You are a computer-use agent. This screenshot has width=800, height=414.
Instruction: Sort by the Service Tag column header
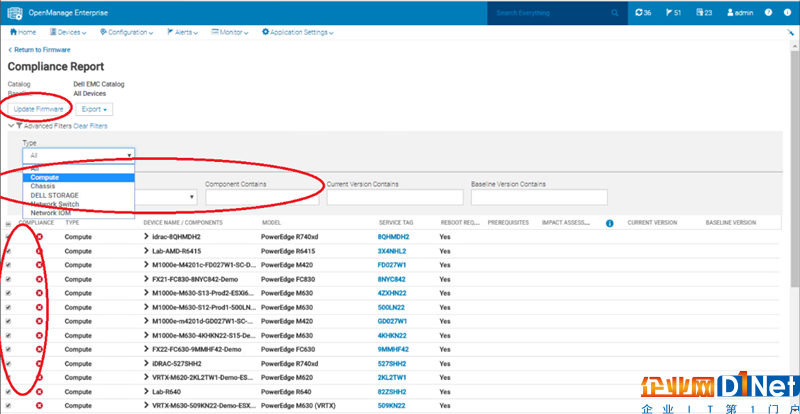click(396, 223)
